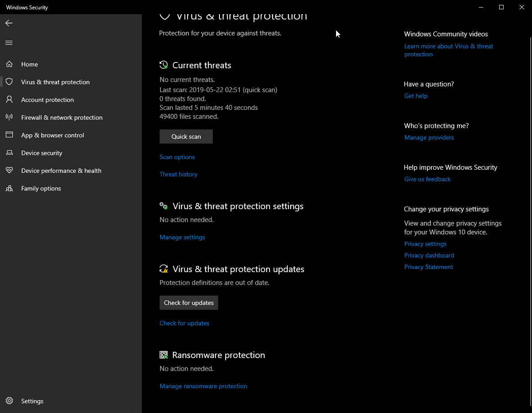The width and height of the screenshot is (532, 413).
Task: Maximize the Windows Security window
Action: pos(501,7)
